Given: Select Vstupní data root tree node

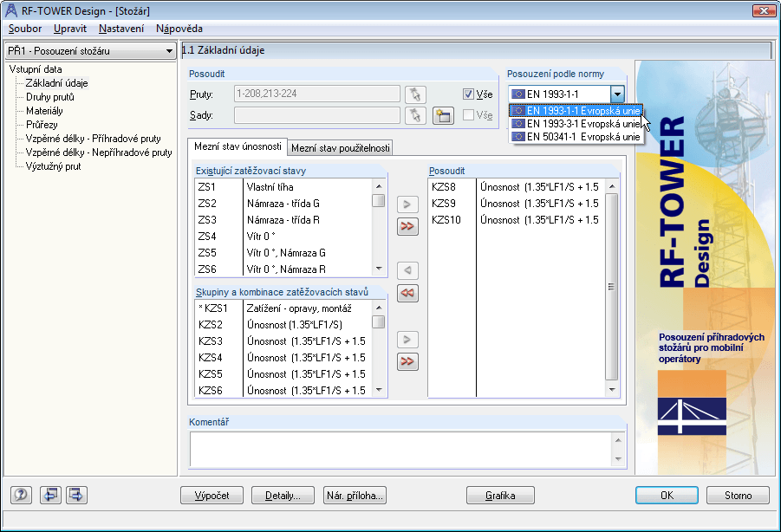Looking at the screenshot, I should pos(36,69).
